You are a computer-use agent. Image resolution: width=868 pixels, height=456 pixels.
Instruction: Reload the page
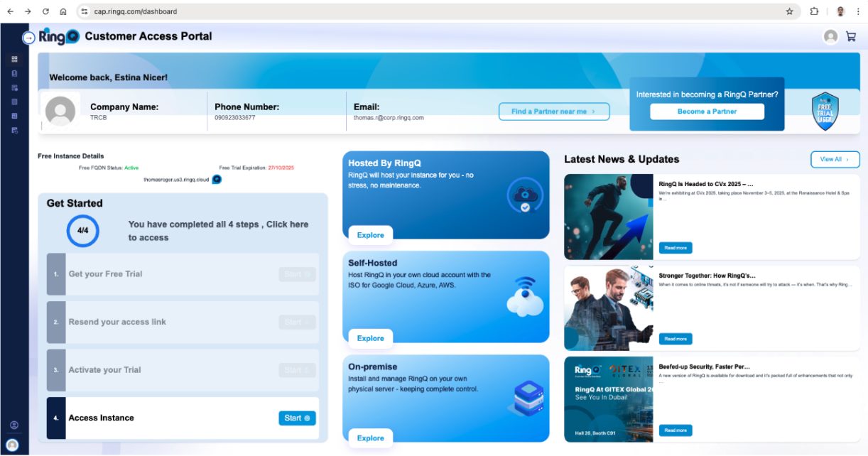(45, 11)
